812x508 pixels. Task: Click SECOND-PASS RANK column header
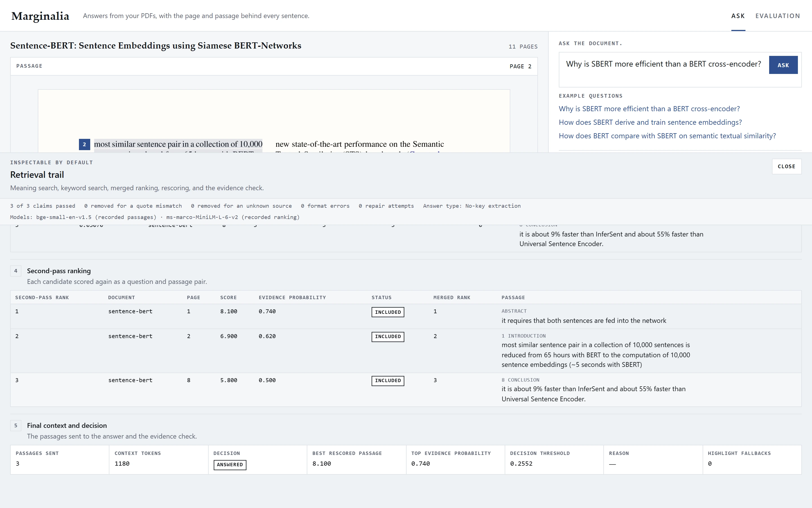click(42, 298)
